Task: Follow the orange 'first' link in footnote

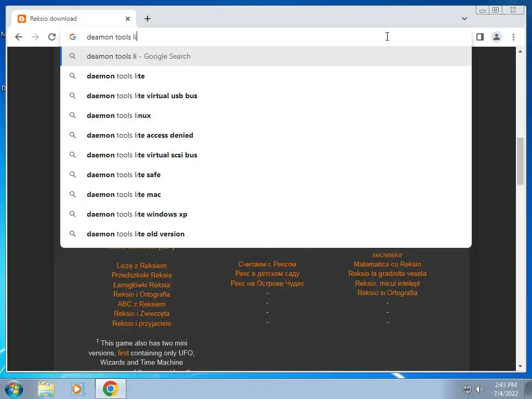Action: point(123,353)
